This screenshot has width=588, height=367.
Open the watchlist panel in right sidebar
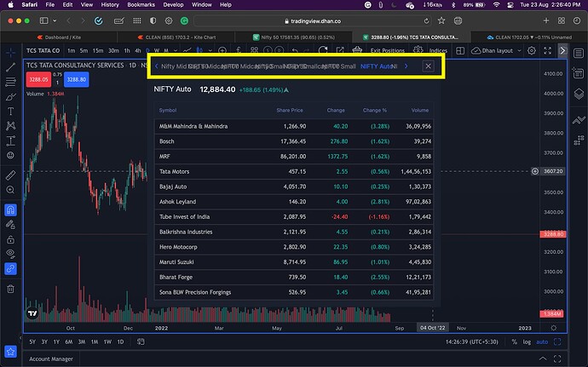pyautogui.click(x=579, y=54)
